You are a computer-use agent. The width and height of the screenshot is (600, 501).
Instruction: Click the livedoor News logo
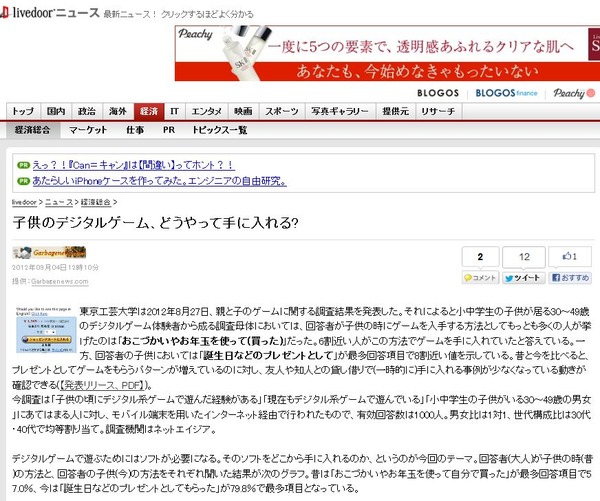point(50,13)
